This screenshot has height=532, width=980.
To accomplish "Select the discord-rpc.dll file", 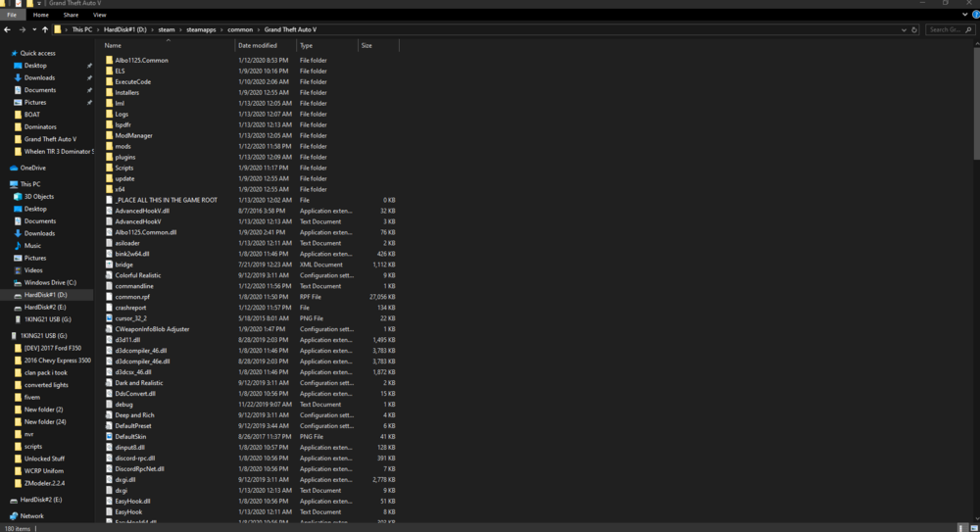I will pyautogui.click(x=134, y=459).
